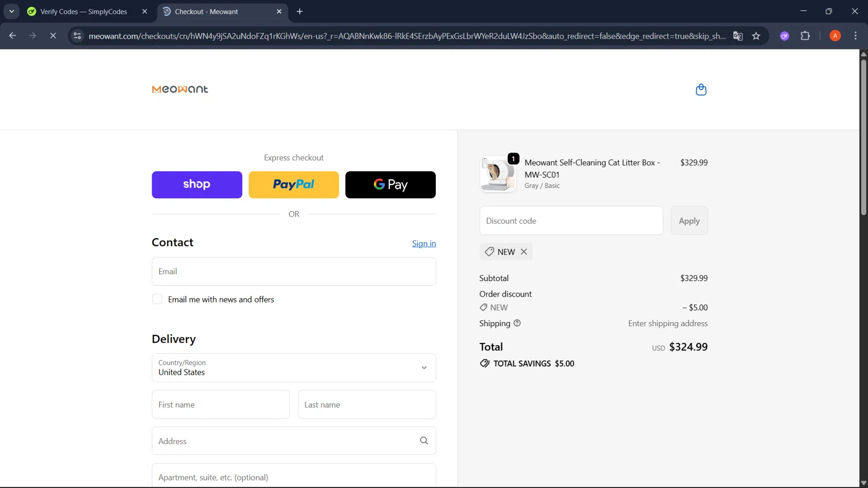The width and height of the screenshot is (868, 488).
Task: Click the page vertical scrollbar thumb
Action: [863, 138]
